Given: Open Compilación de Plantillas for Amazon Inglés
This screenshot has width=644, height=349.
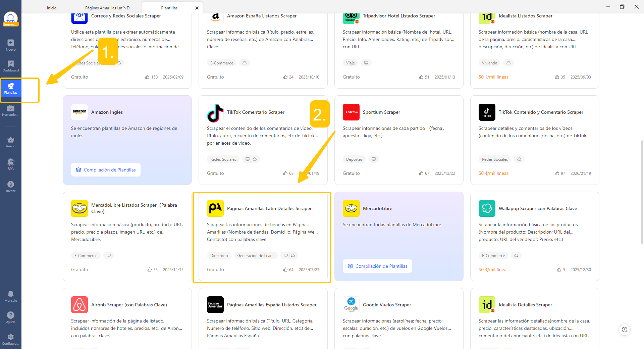Looking at the screenshot, I should click(106, 170).
